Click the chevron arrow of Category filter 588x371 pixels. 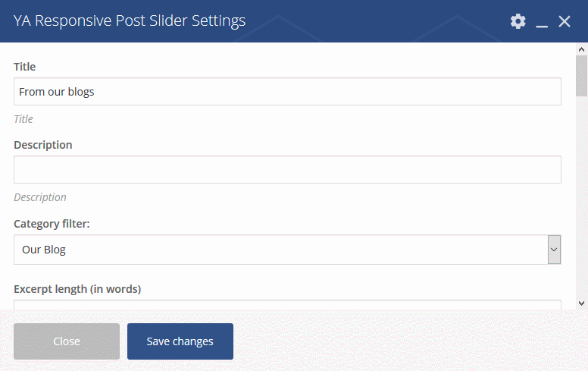pyautogui.click(x=554, y=250)
